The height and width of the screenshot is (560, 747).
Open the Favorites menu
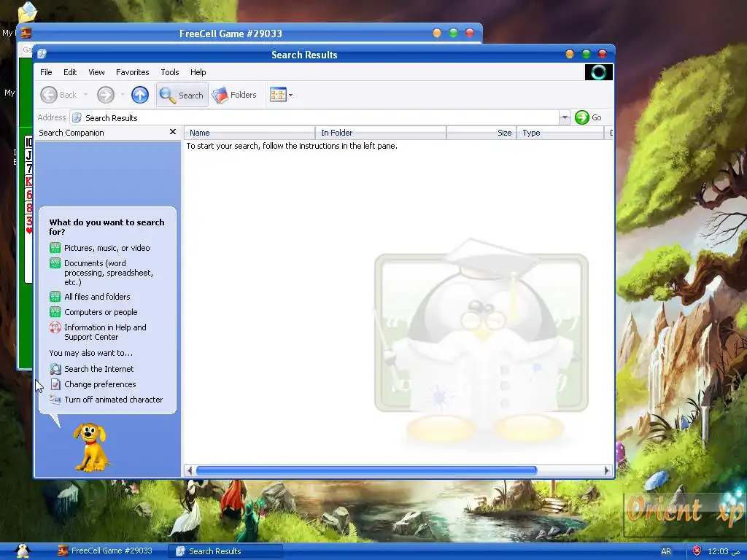click(133, 72)
